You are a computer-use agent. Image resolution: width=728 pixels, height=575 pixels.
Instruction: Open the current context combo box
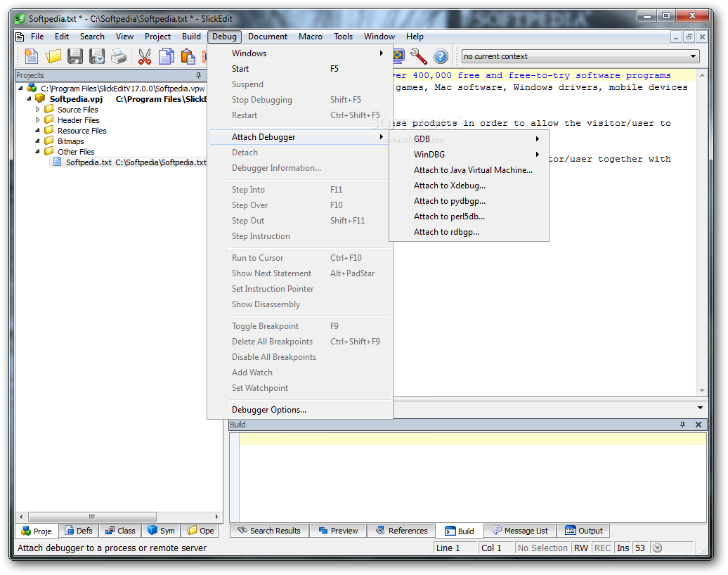coord(580,56)
